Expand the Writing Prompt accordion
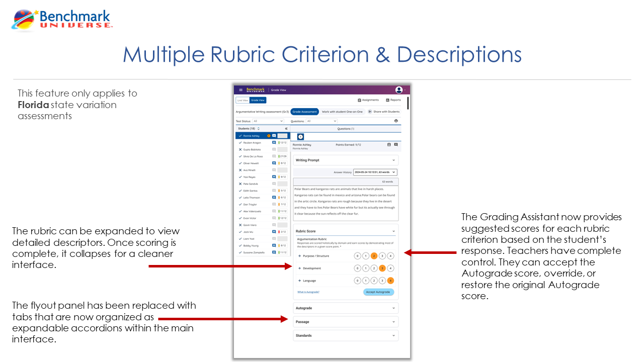 pyautogui.click(x=346, y=160)
